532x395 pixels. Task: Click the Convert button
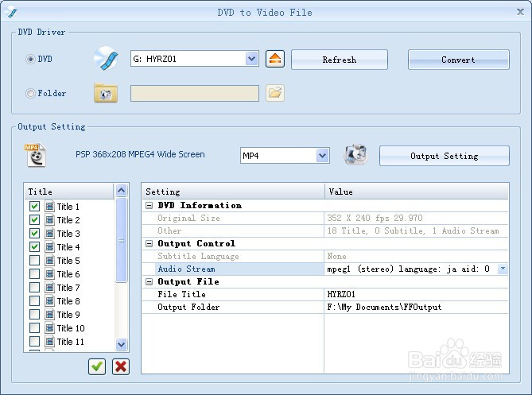pos(458,60)
